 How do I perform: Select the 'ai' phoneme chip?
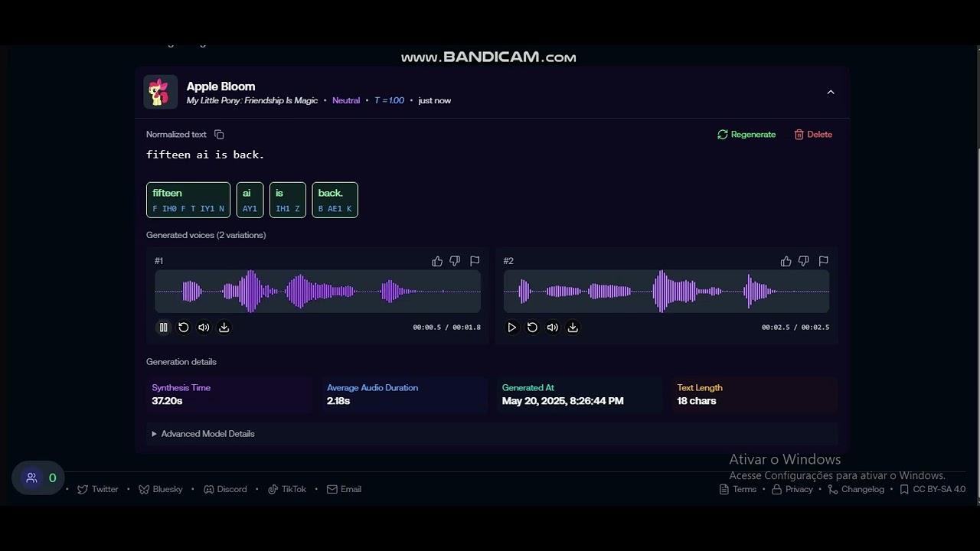click(x=250, y=200)
